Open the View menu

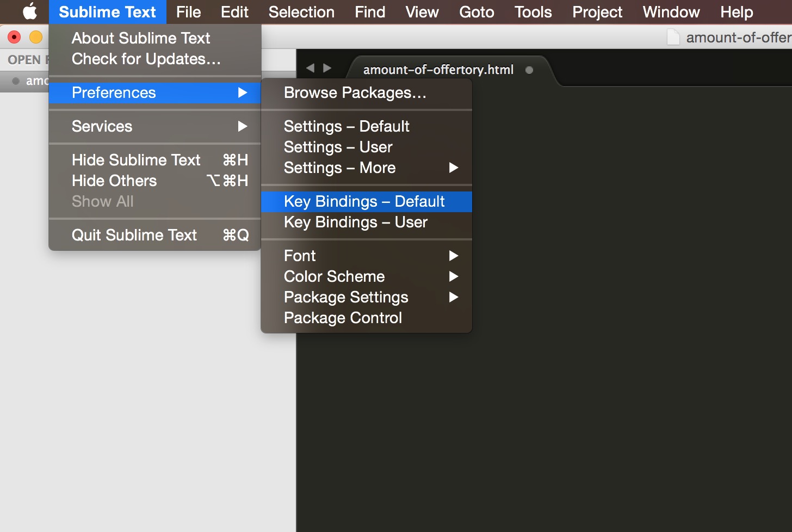(x=422, y=12)
